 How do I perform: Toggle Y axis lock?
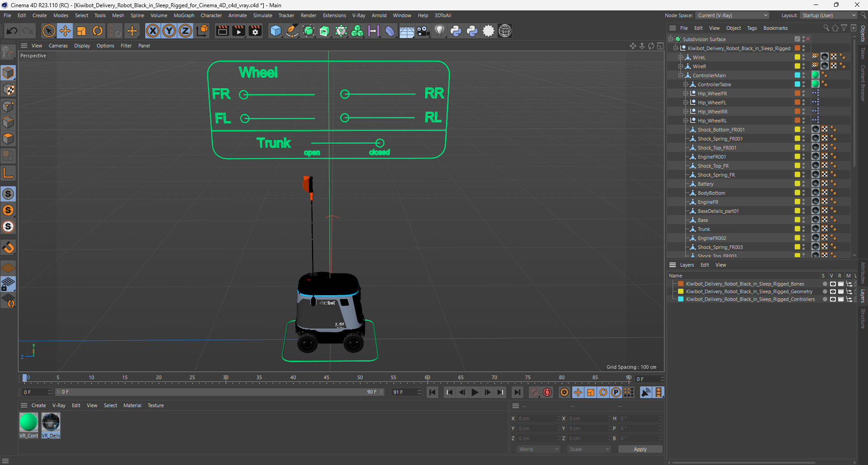[169, 31]
